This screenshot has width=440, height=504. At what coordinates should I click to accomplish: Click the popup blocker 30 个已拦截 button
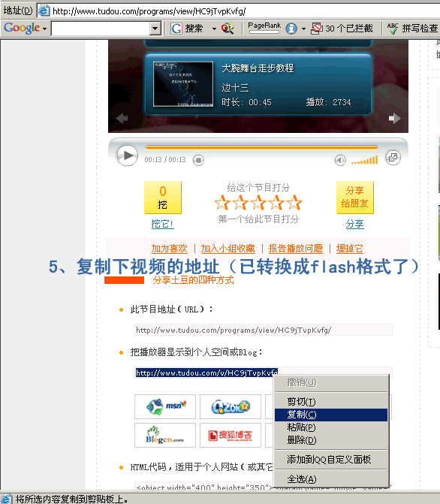click(342, 29)
